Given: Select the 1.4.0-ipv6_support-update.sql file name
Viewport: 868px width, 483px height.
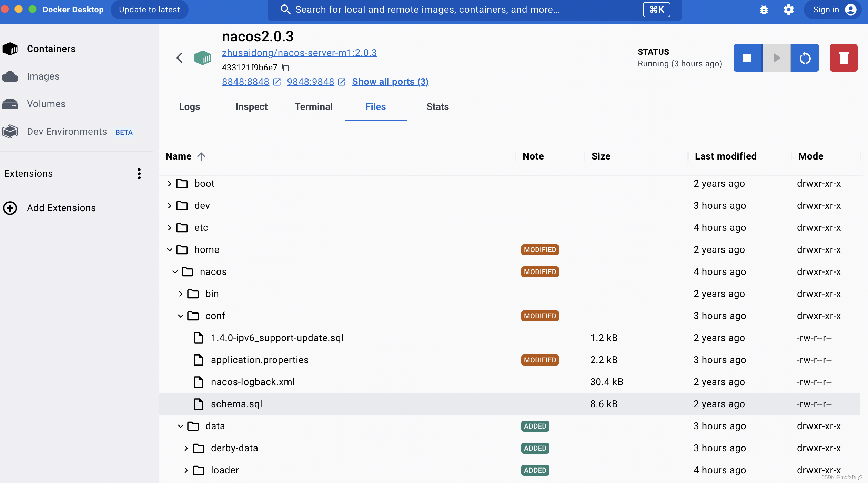Looking at the screenshot, I should pyautogui.click(x=277, y=338).
